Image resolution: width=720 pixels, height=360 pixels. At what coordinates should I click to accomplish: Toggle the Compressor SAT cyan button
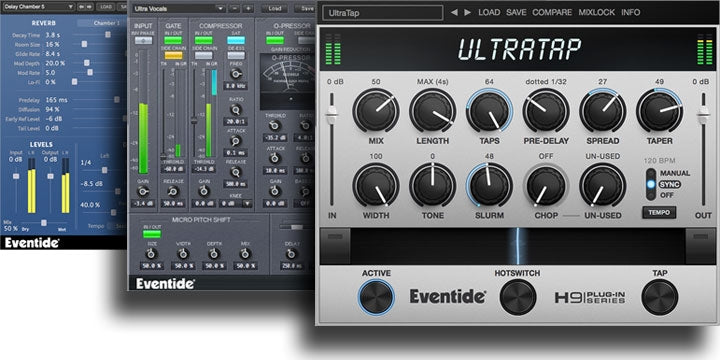click(x=236, y=40)
